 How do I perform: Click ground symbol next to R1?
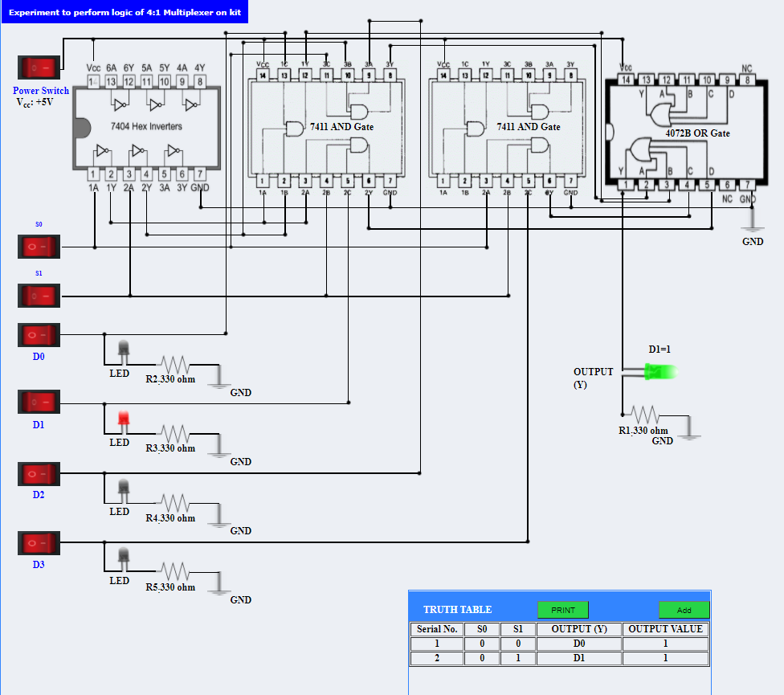point(689,427)
